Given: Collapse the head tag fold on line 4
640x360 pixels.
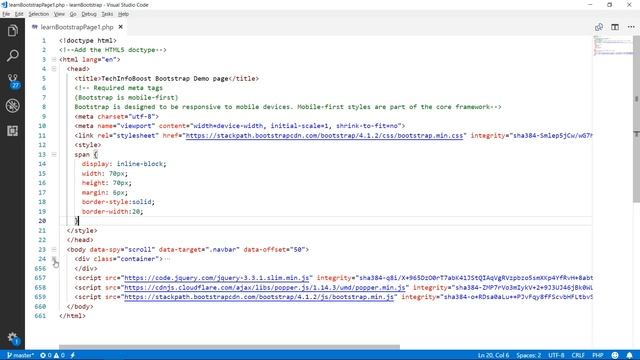Looking at the screenshot, I should [x=54, y=69].
